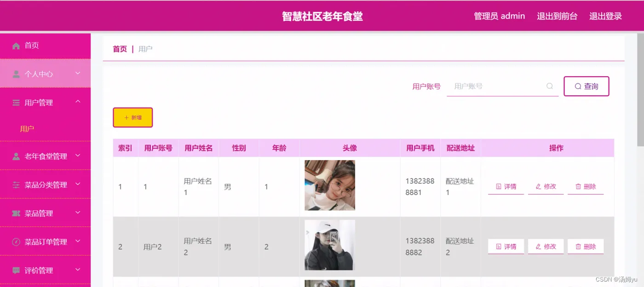The image size is (644, 287).
Task: Open 首页 in the sidebar
Action: [x=45, y=46]
